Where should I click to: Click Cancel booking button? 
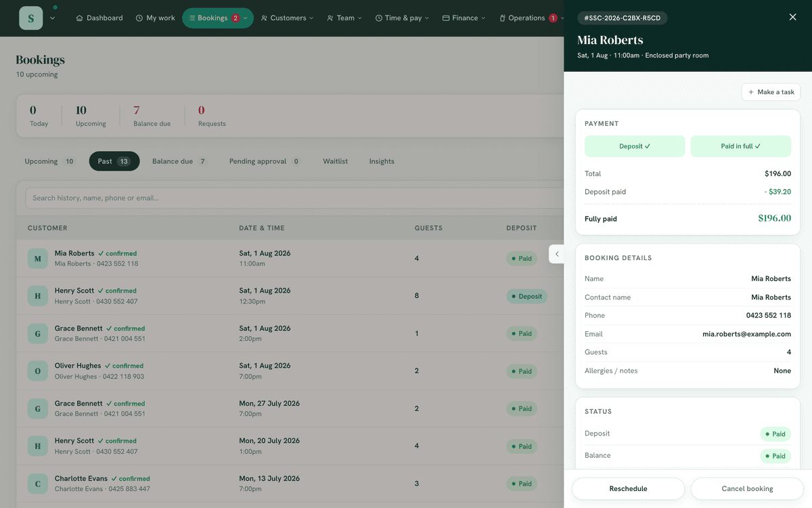pyautogui.click(x=747, y=488)
